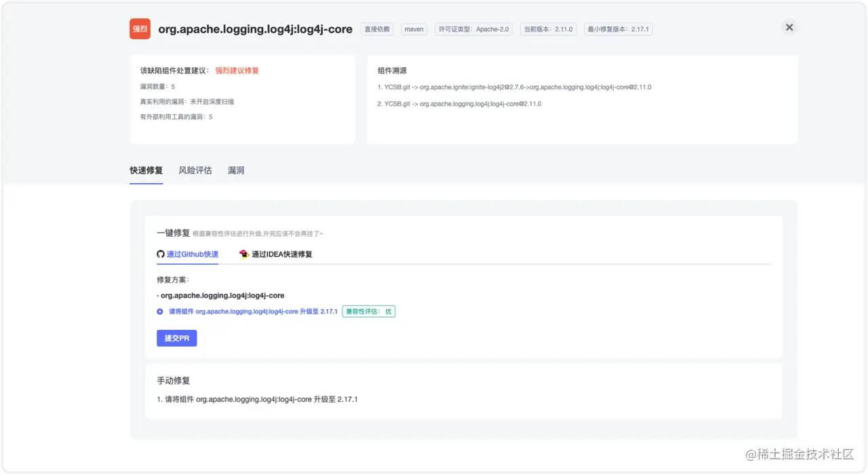
Task: Select the 通过Github快速 repair tab
Action: [x=188, y=254]
